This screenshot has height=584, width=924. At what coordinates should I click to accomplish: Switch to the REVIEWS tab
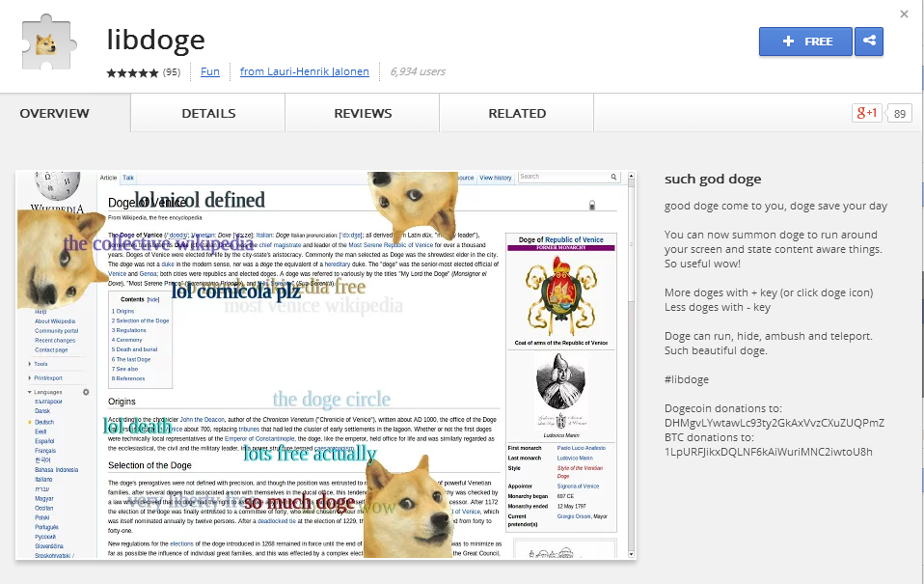[363, 113]
